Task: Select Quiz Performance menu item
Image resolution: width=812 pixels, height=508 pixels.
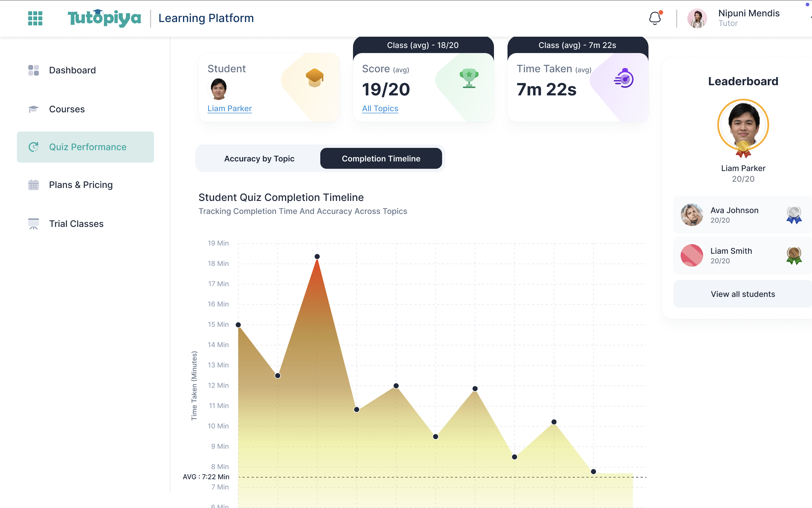Action: click(85, 147)
